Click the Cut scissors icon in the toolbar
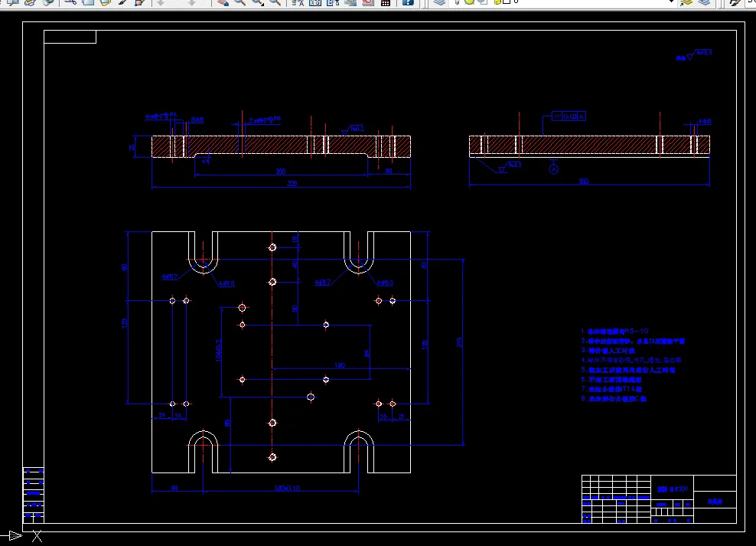This screenshot has height=546, width=756. pos(70,2)
